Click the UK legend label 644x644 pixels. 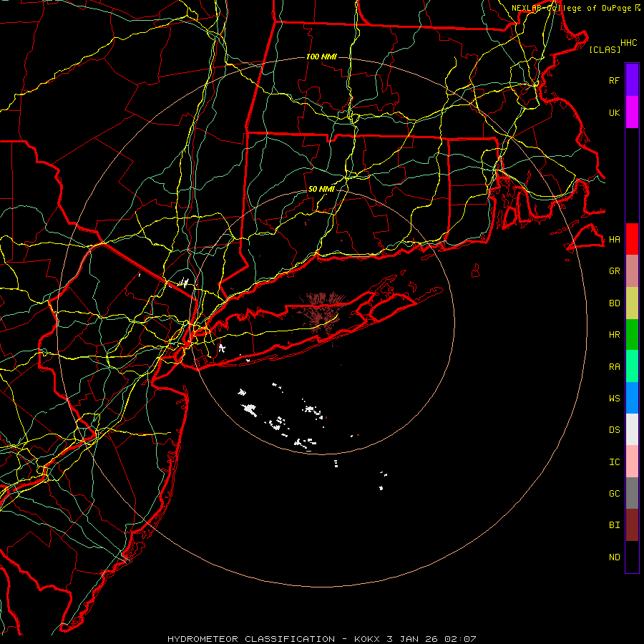point(614,112)
